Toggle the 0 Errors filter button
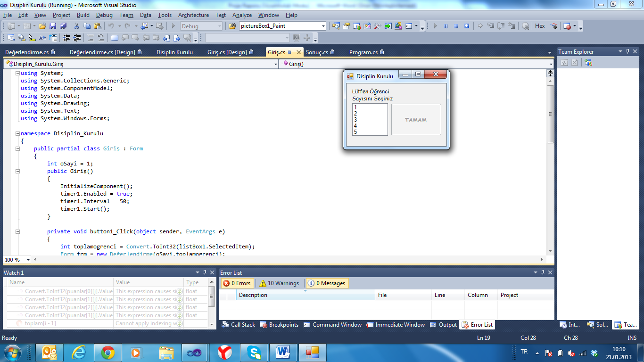This screenshot has width=644, height=362. (237, 283)
